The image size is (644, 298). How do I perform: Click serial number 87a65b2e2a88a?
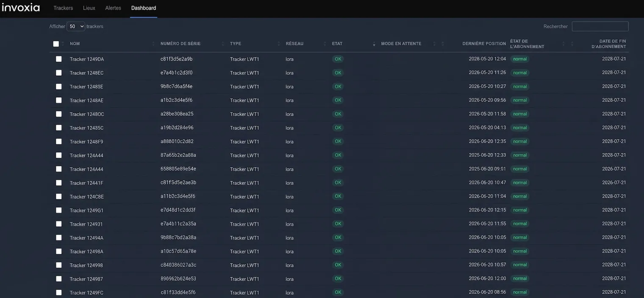(x=178, y=155)
